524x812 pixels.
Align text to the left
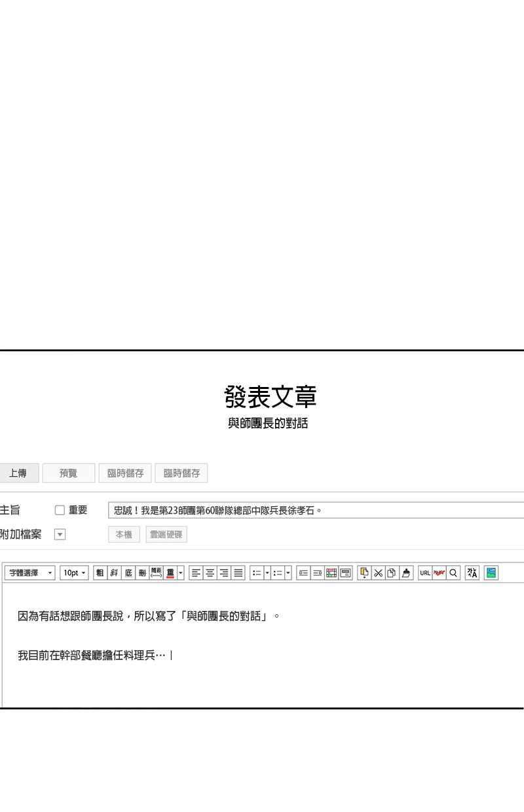[x=196, y=573]
